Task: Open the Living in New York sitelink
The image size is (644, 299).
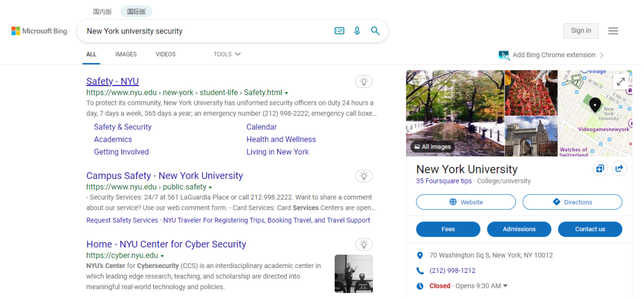Action: [277, 152]
